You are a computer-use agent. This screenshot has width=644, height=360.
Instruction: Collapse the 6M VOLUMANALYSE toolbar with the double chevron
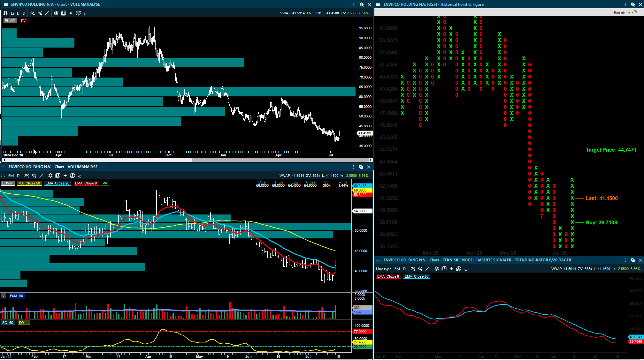[80, 176]
